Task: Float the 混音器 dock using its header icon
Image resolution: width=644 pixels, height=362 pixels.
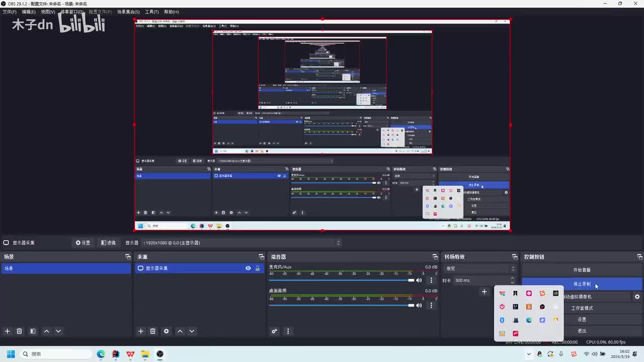Action: [x=435, y=257]
